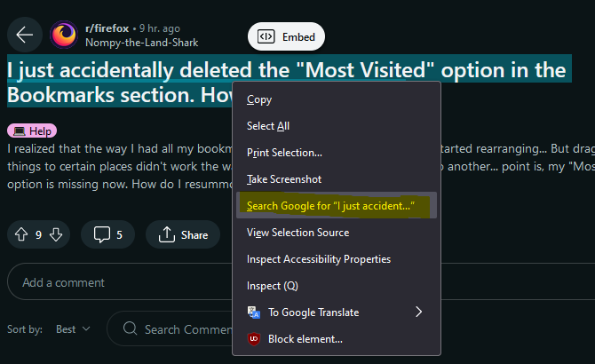Image resolution: width=595 pixels, height=364 pixels.
Task: Open the r/firefox subreddit avatar icon
Action: (x=64, y=35)
